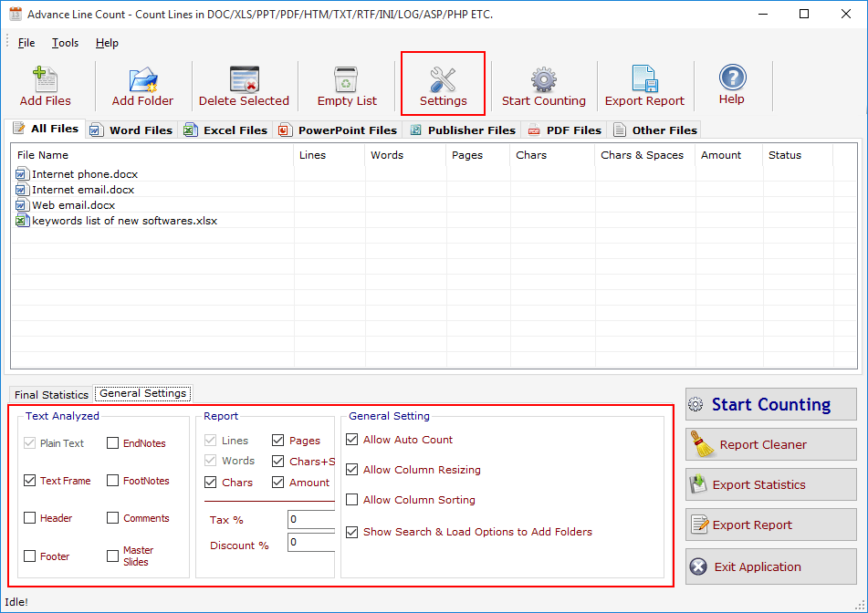Switch to the PDF Files tab

(x=565, y=130)
